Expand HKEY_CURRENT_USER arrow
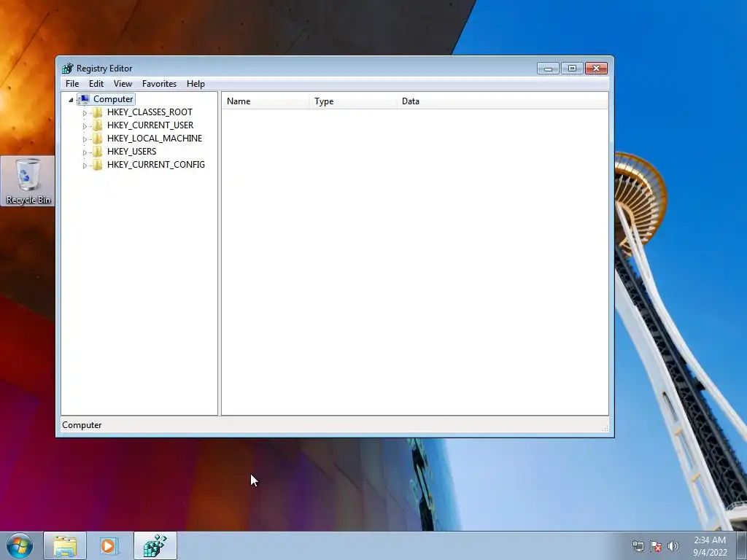747x560 pixels. 85,126
